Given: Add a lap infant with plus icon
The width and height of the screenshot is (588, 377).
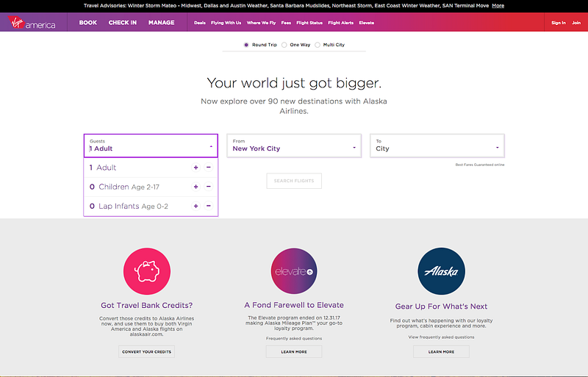Looking at the screenshot, I should pos(196,206).
